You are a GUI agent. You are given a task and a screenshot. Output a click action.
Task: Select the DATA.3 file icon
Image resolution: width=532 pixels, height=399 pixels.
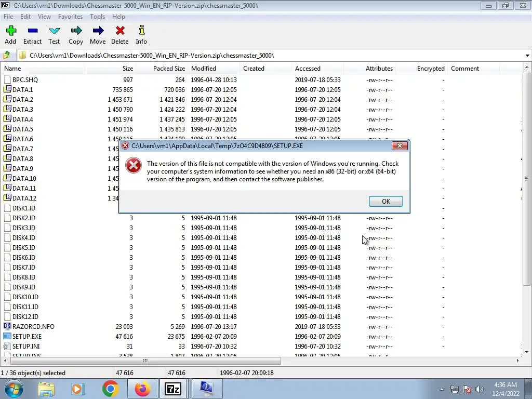click(7, 109)
